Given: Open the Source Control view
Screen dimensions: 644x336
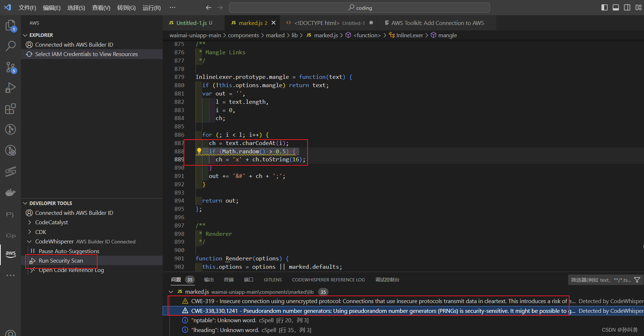Looking at the screenshot, I should 10,67.
